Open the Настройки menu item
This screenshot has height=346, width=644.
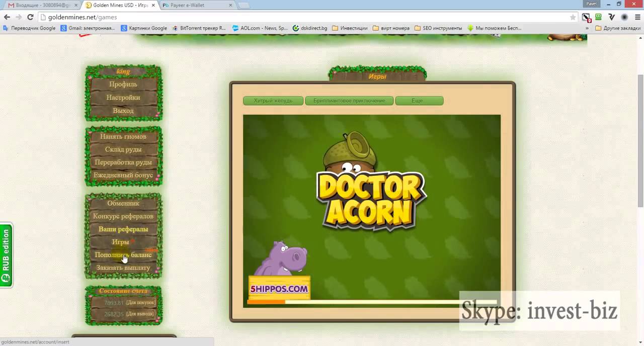pos(123,98)
